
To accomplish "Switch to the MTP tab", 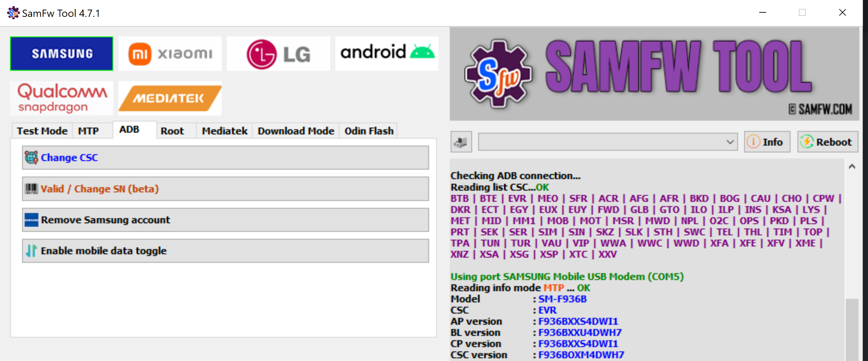I will click(88, 131).
